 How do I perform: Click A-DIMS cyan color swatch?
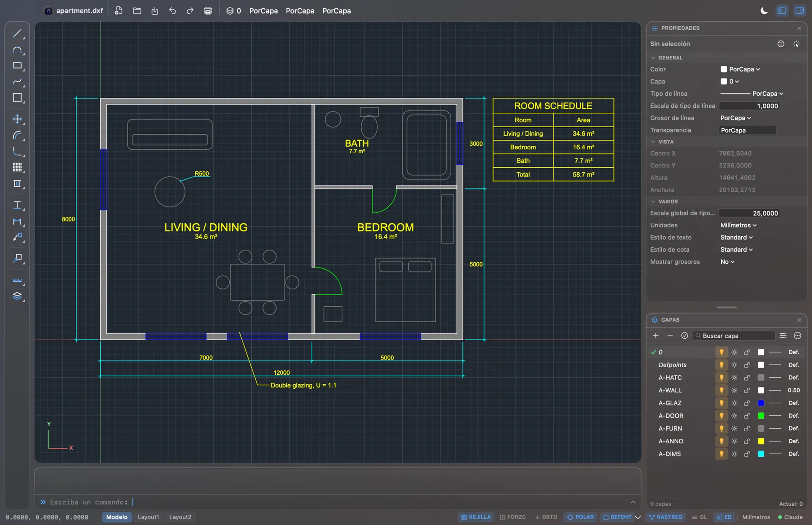click(761, 454)
